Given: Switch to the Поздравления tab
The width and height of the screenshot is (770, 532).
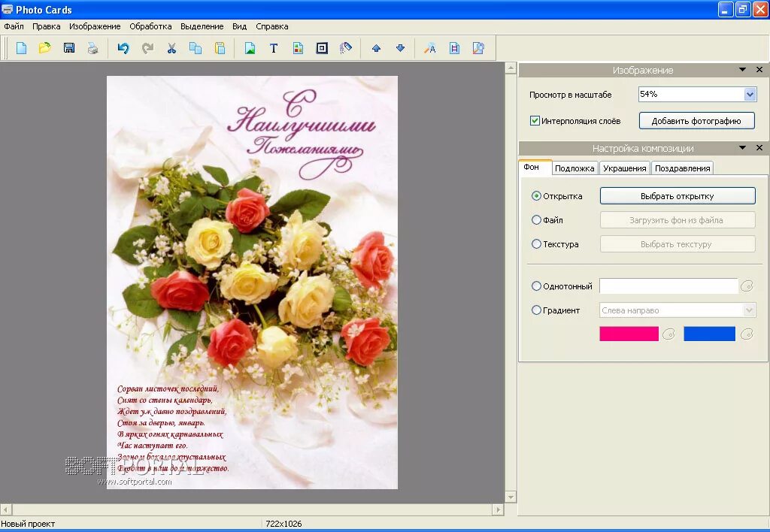Looking at the screenshot, I should (x=683, y=168).
